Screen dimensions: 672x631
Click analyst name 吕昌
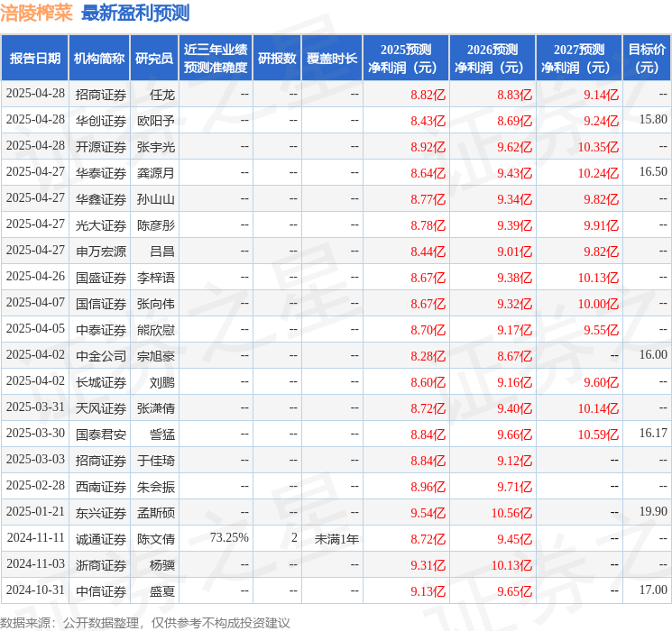pos(162,251)
